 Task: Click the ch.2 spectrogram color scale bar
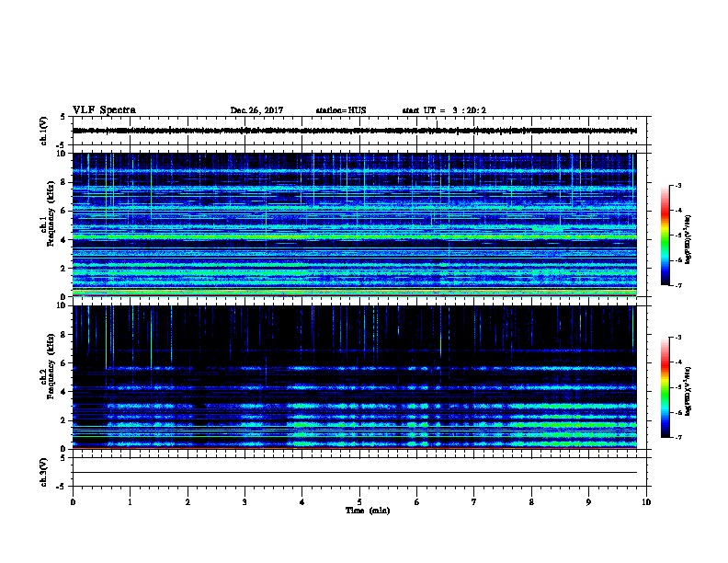tap(665, 387)
